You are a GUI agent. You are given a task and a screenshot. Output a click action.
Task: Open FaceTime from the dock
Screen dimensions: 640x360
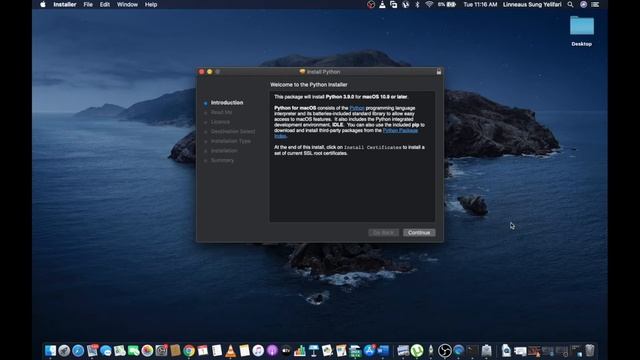[133, 351]
